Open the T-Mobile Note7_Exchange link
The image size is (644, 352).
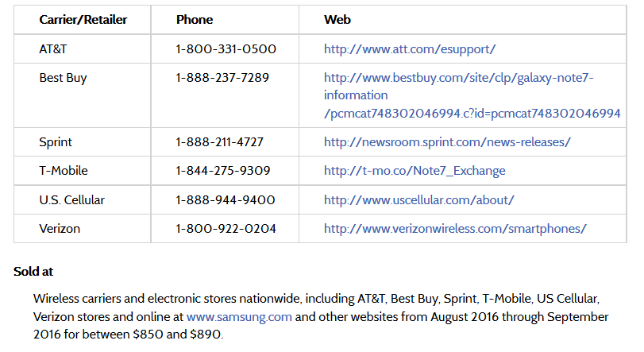[x=415, y=171]
